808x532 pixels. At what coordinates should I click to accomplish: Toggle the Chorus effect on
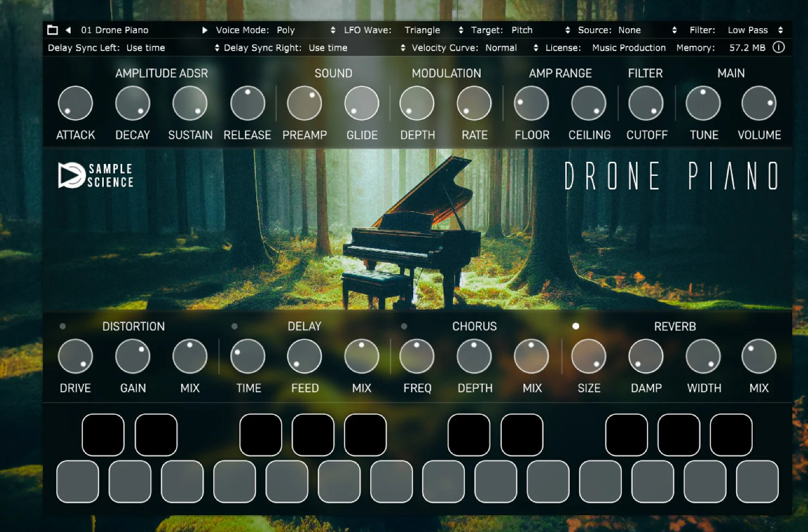click(x=404, y=326)
